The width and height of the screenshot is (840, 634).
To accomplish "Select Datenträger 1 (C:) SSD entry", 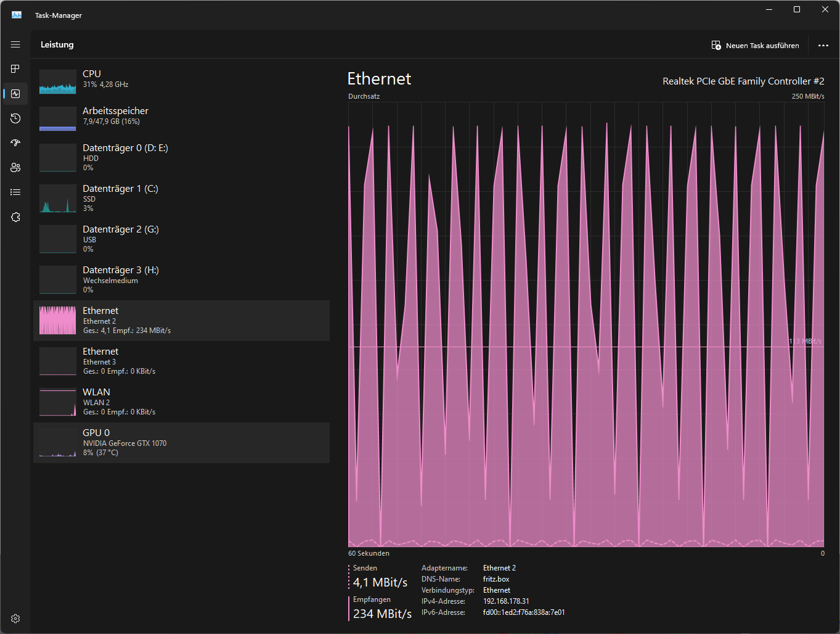I will [x=181, y=199].
